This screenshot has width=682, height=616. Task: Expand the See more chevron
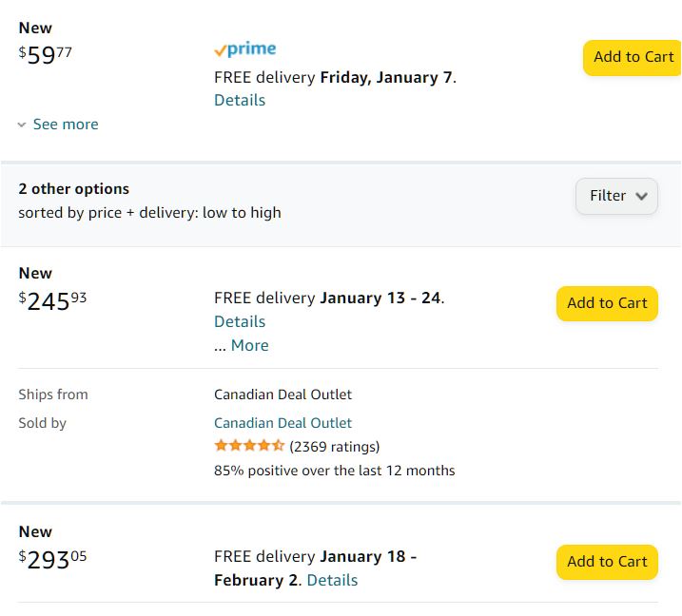[22, 125]
